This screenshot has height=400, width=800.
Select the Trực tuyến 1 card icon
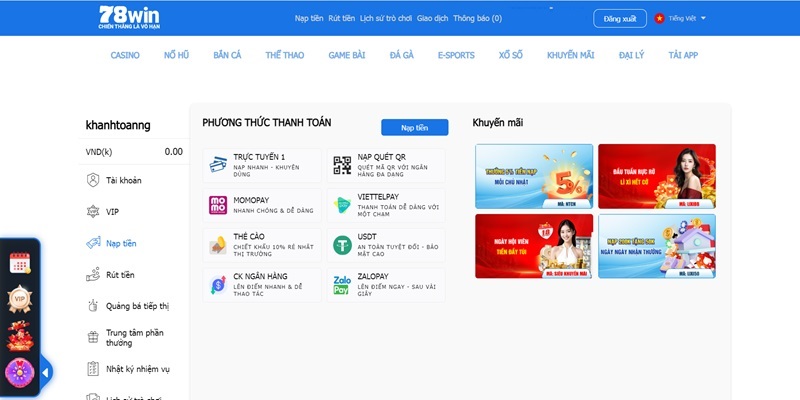click(x=218, y=165)
